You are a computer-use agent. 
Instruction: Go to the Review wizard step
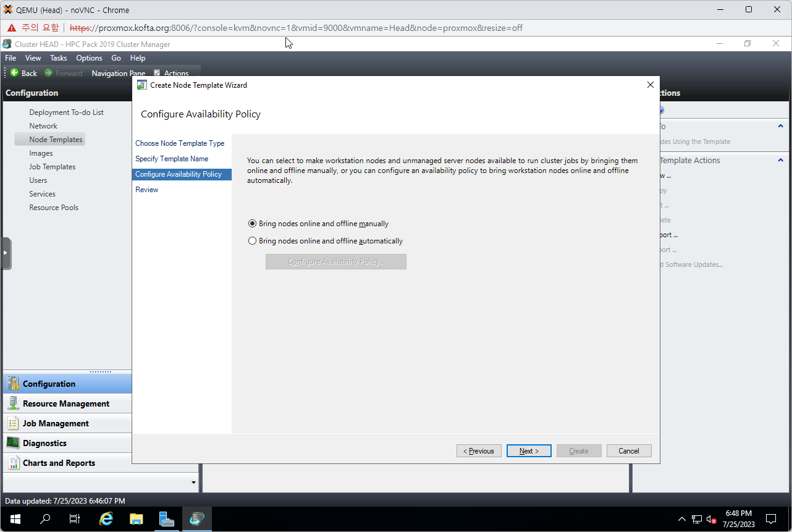[147, 190]
